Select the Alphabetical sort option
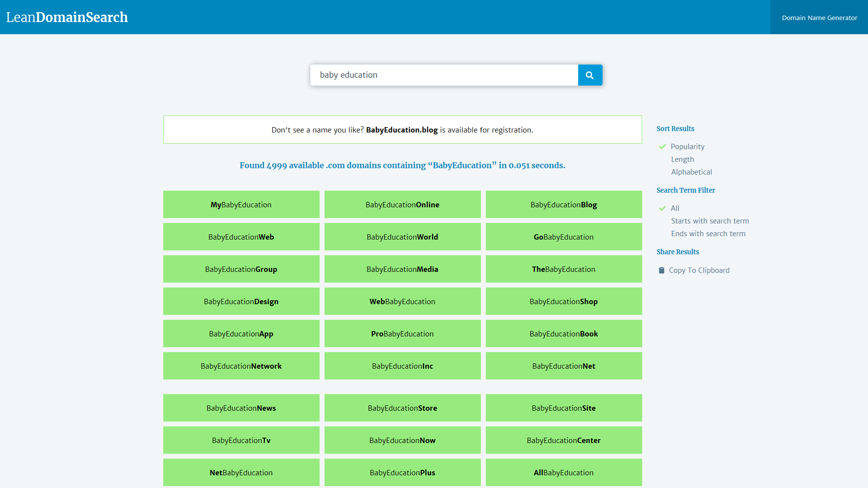This screenshot has width=868, height=488. point(692,172)
